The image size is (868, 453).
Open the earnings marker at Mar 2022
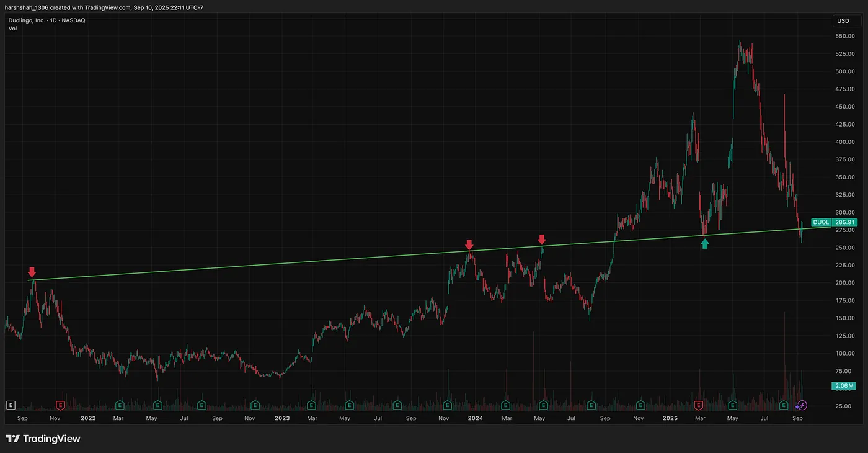(x=120, y=405)
